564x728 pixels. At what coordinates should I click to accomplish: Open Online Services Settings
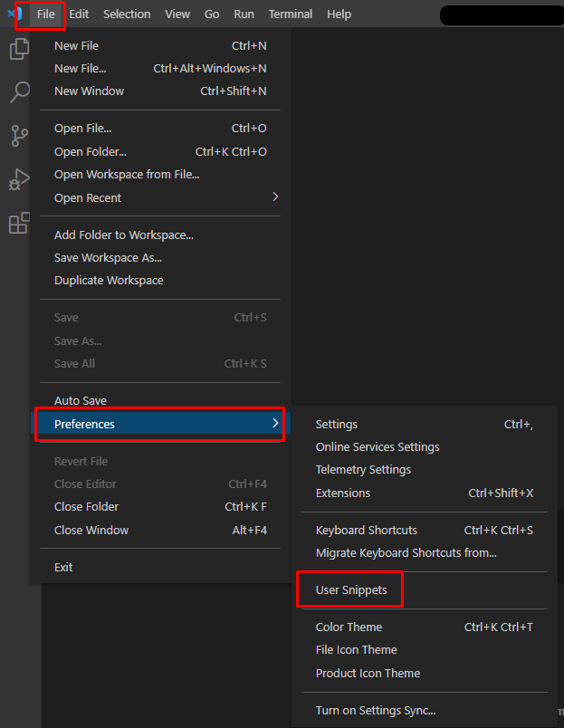pyautogui.click(x=425, y=447)
